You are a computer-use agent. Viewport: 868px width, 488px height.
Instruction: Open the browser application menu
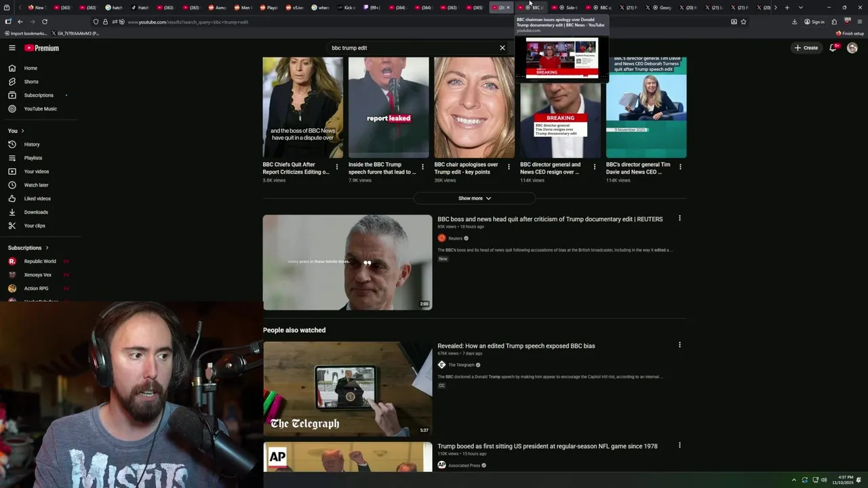point(860,22)
